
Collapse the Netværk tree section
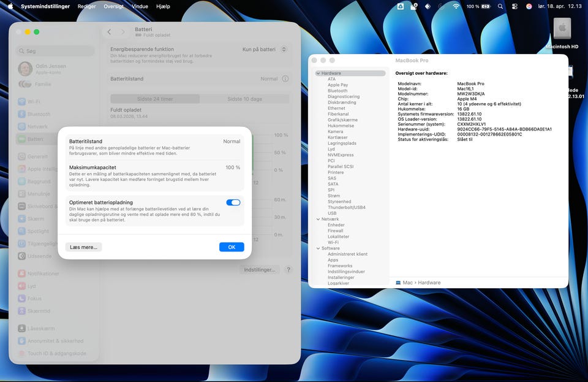pyautogui.click(x=318, y=219)
